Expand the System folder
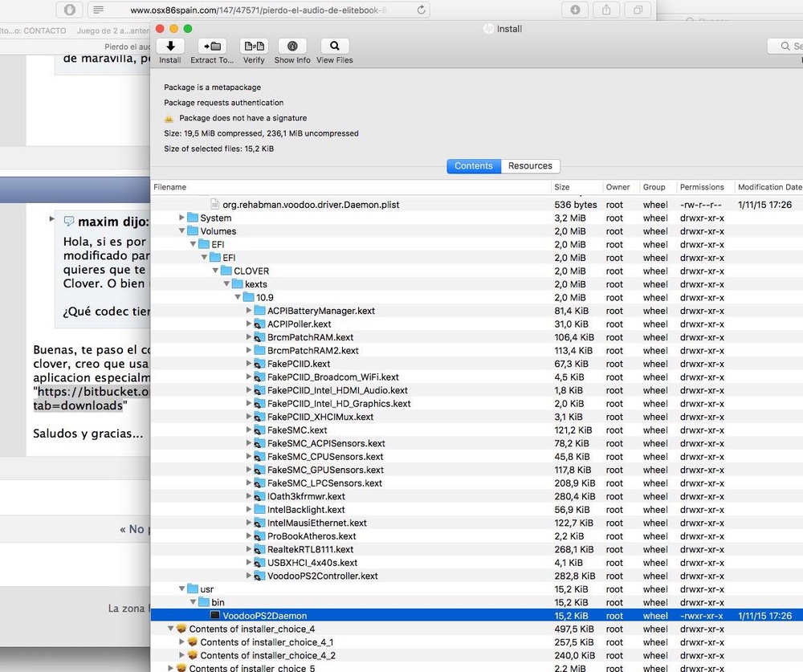 coord(181,217)
